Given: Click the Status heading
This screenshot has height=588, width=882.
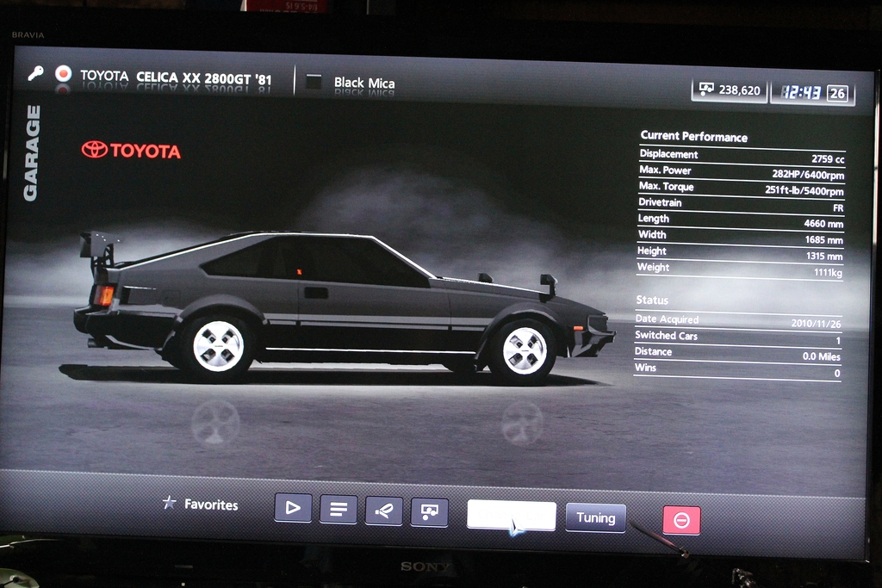Looking at the screenshot, I should [x=652, y=300].
